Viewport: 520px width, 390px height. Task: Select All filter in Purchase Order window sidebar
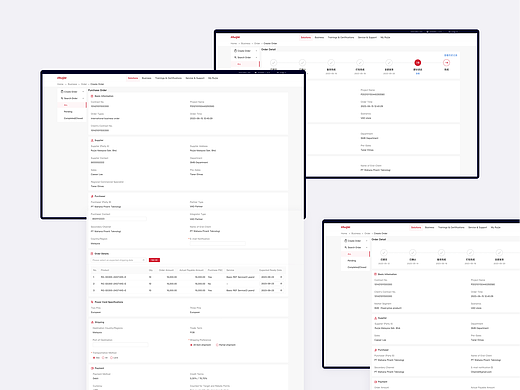[72, 105]
